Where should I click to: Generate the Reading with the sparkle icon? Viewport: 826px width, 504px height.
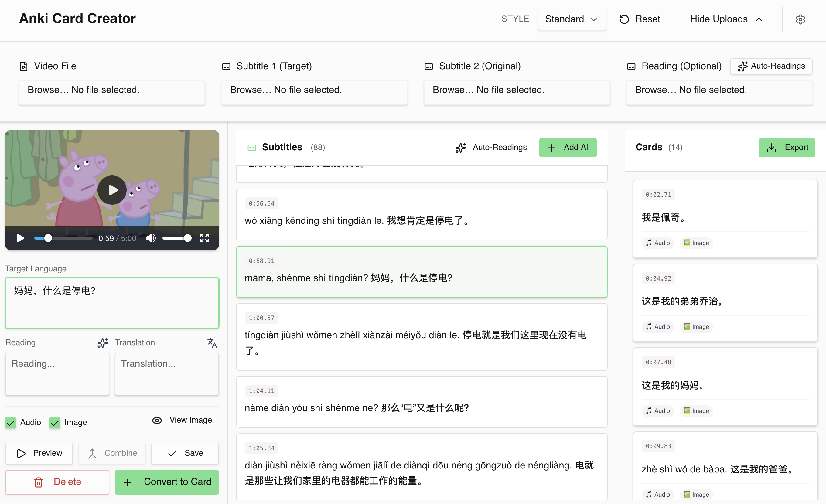point(102,343)
